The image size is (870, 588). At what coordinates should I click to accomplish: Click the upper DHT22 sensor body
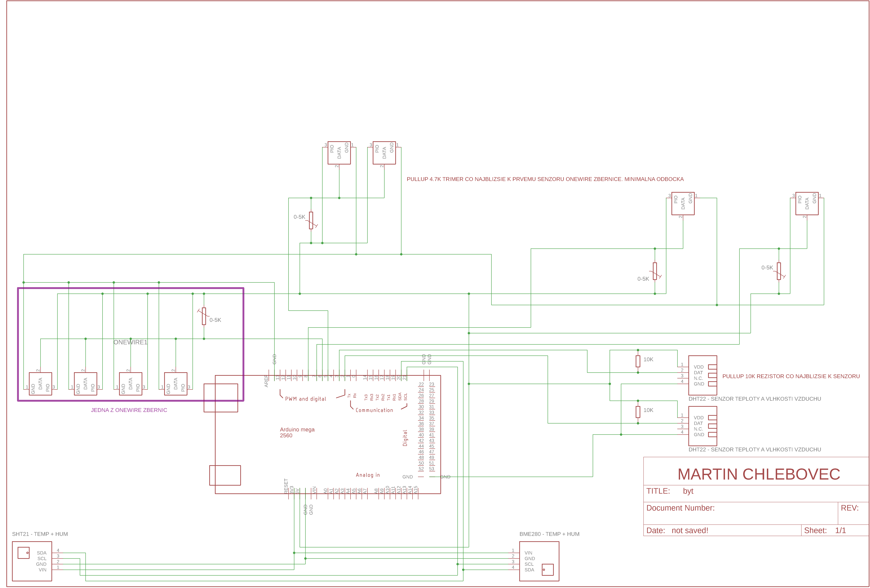point(703,375)
